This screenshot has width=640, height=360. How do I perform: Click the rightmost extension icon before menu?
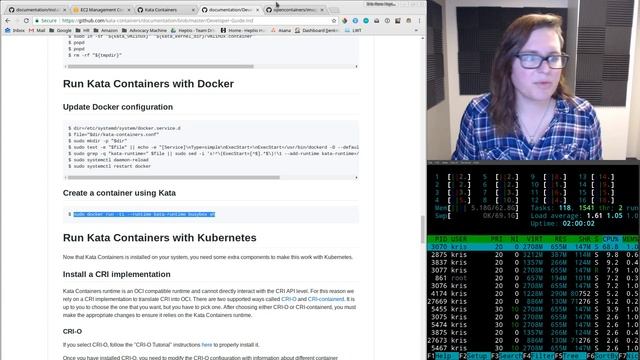coord(409,20)
